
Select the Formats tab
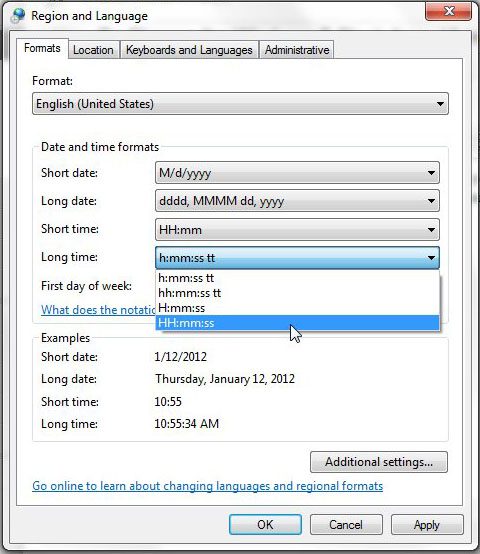(42, 48)
